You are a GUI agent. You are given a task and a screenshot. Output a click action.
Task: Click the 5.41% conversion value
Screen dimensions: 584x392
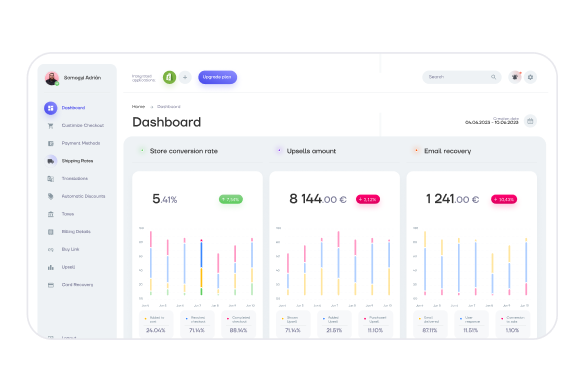click(x=165, y=199)
